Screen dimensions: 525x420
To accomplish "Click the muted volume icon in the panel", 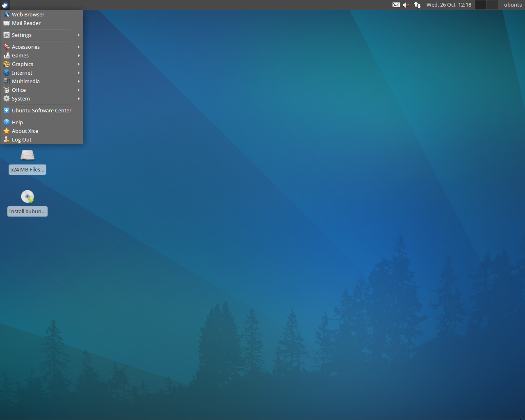I will pyautogui.click(x=406, y=5).
